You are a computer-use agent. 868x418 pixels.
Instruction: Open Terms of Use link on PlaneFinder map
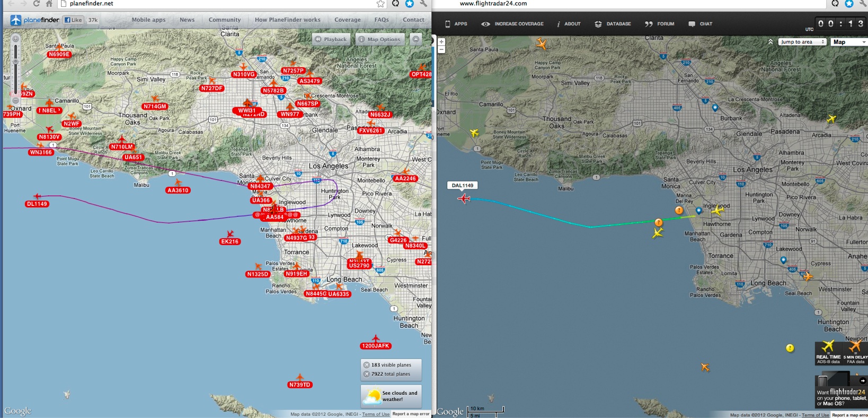click(x=376, y=414)
